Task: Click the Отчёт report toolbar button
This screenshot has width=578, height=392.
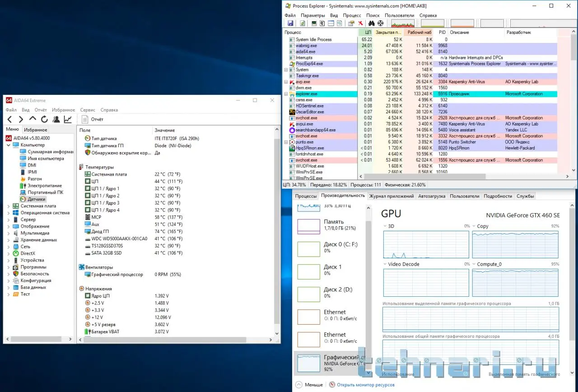Action: pyautogui.click(x=93, y=119)
